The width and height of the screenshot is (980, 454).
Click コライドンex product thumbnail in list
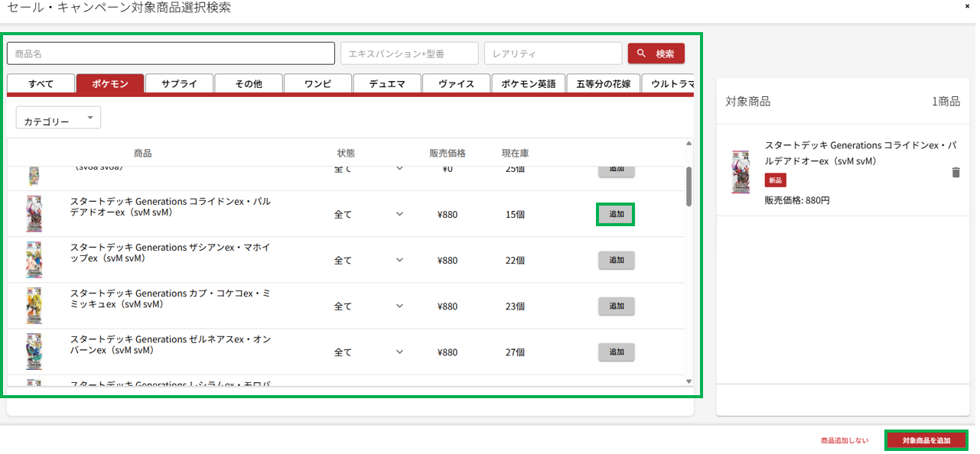(x=34, y=214)
